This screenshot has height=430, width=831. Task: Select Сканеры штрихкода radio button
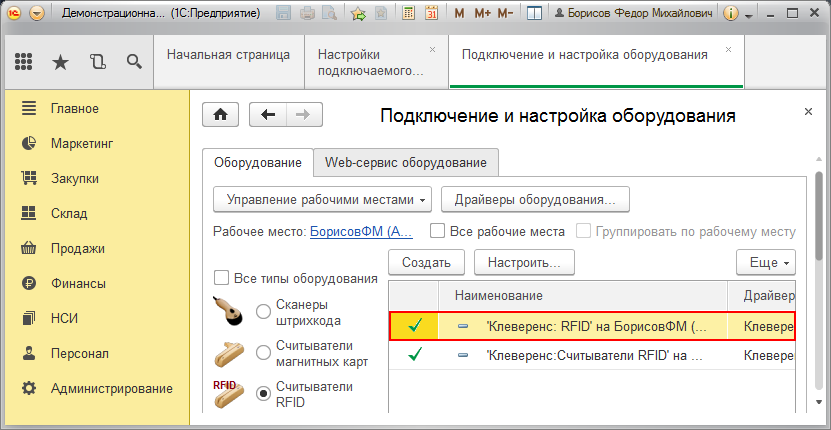[263, 312]
